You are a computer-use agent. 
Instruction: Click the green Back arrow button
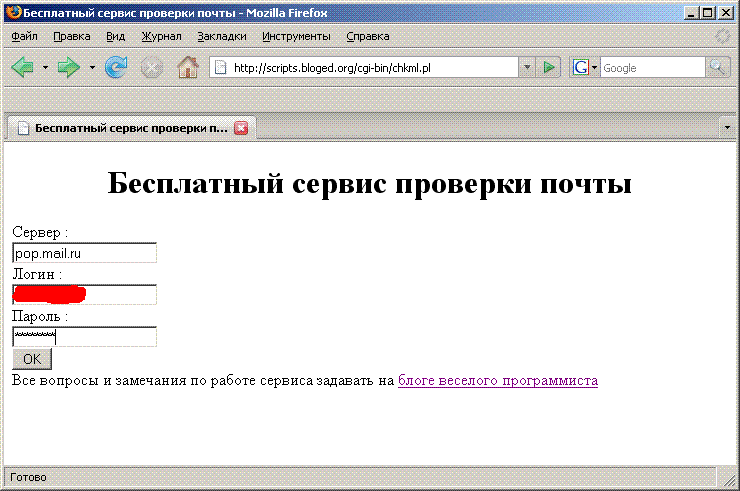(x=22, y=68)
